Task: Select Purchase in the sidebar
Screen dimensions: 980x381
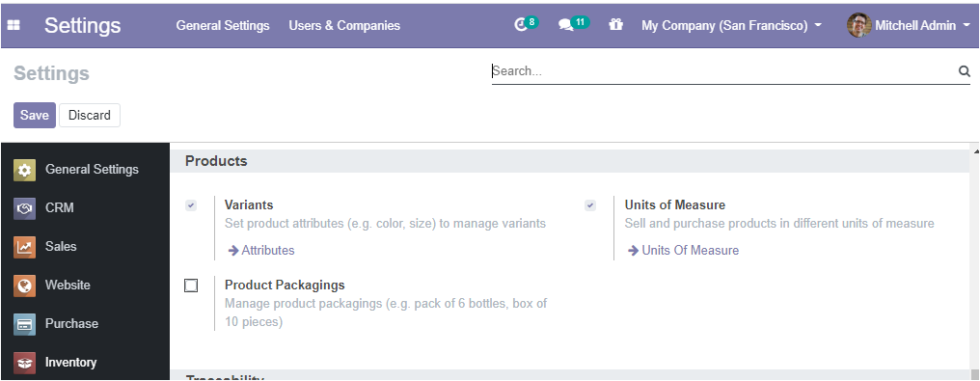Action: click(x=71, y=323)
